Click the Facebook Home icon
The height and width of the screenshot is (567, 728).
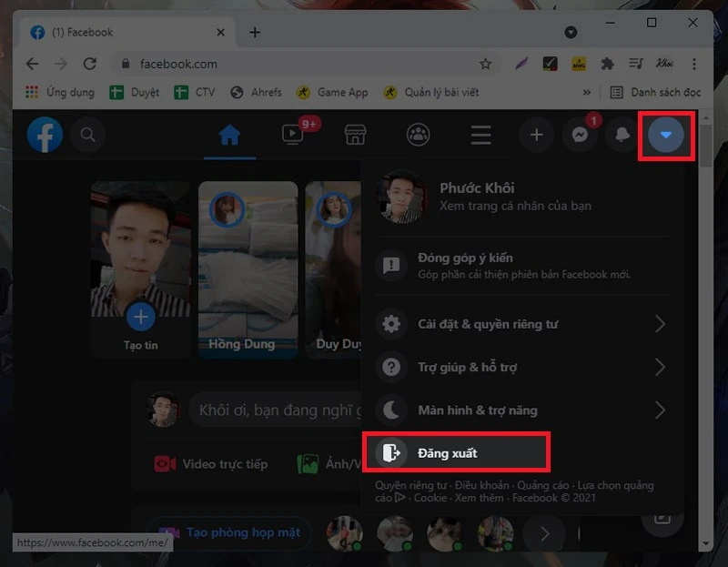[x=229, y=136]
